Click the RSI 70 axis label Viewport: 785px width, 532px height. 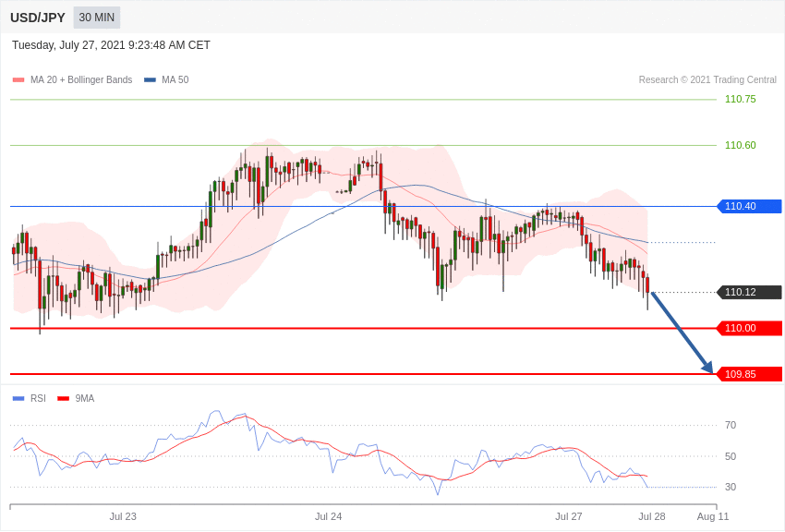coord(731,426)
